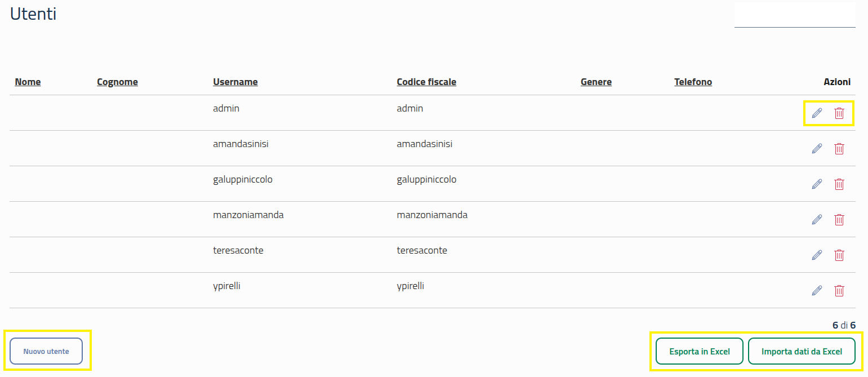Sort table by Nome column

click(28, 82)
